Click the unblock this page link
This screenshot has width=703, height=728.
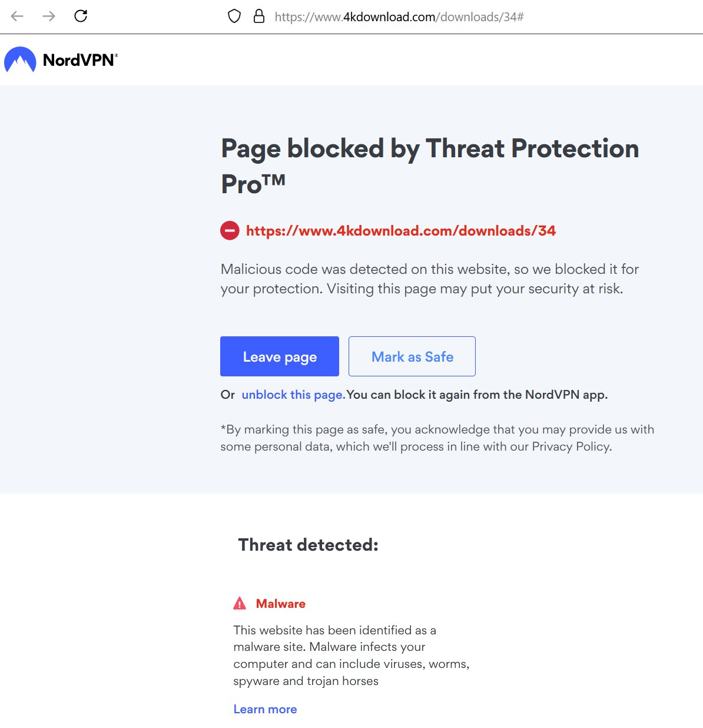point(293,395)
